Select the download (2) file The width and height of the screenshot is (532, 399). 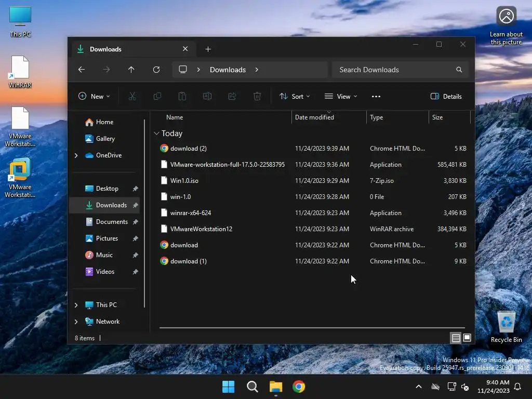coord(313,149)
